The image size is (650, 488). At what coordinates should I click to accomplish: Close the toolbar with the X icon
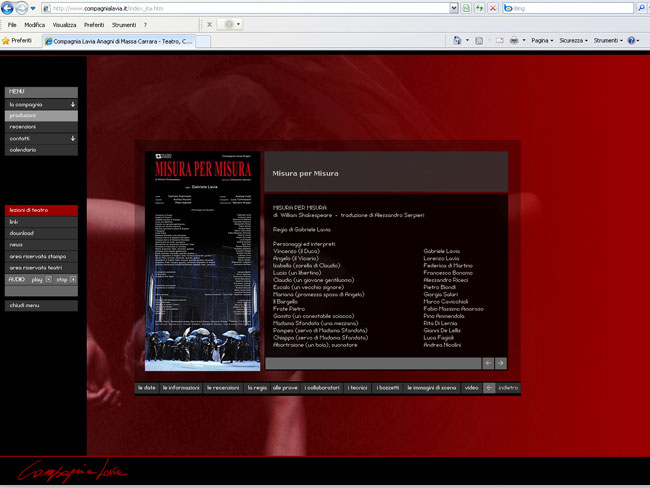[209, 24]
